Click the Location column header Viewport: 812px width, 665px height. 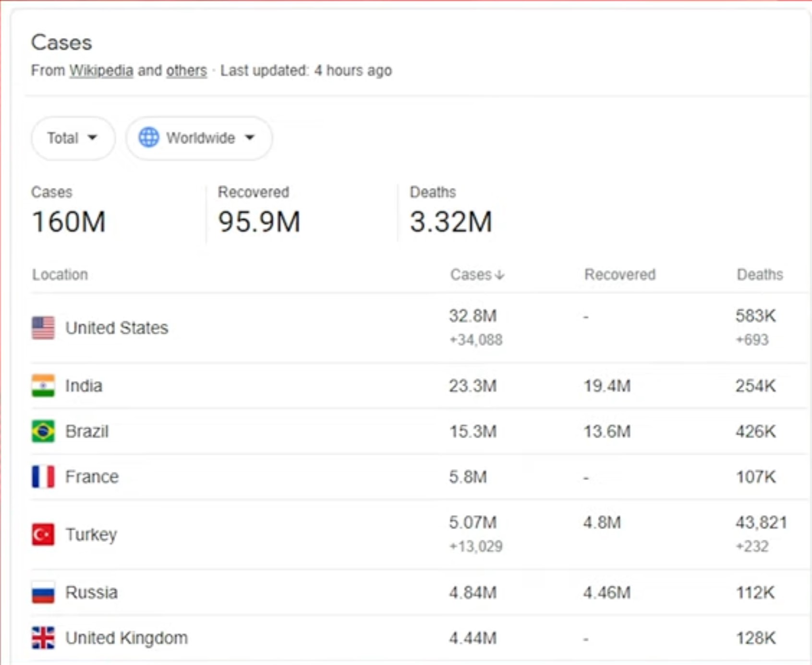pyautogui.click(x=60, y=275)
